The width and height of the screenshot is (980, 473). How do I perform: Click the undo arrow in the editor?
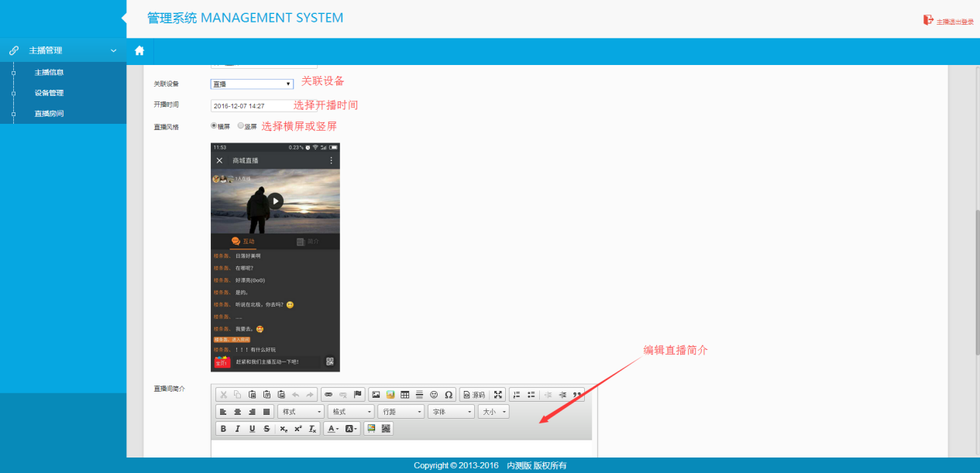(x=295, y=395)
